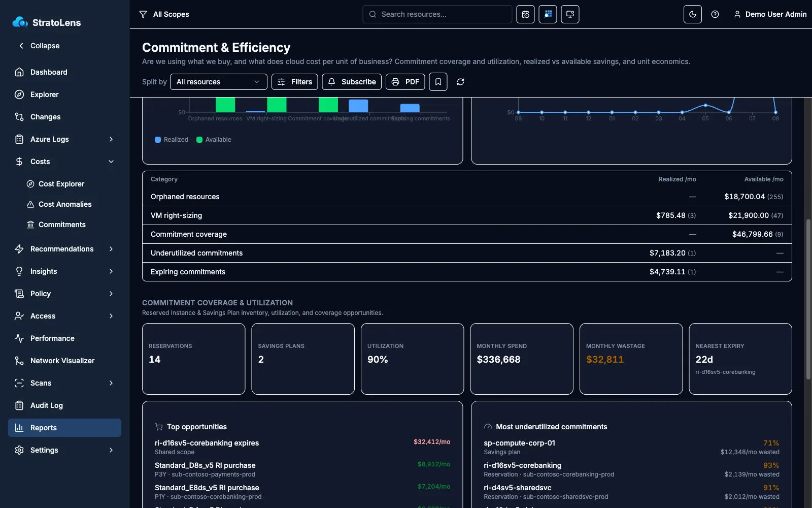Open ri-d4sv5-sharedsvc commitment entry

coord(631,492)
